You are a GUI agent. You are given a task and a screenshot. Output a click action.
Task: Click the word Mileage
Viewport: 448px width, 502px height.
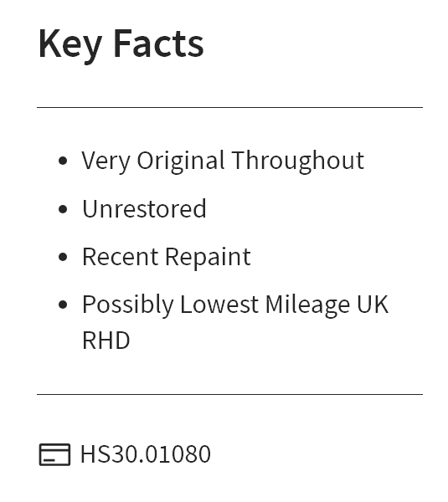pyautogui.click(x=307, y=305)
